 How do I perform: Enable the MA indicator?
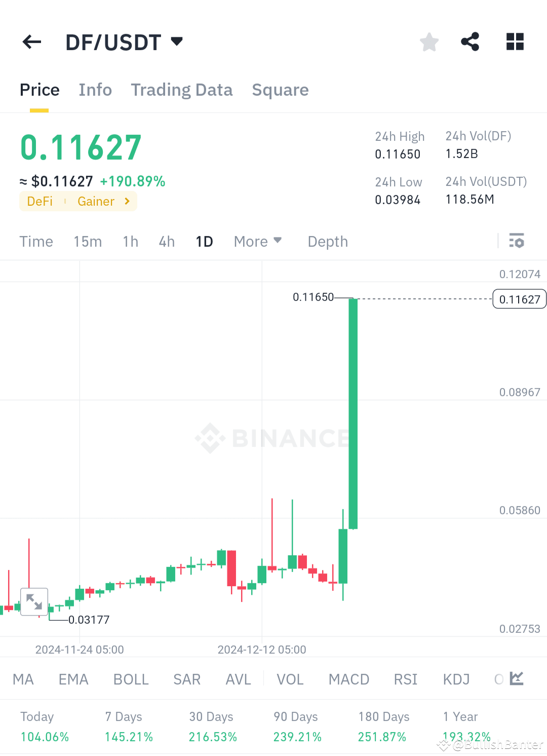23,679
